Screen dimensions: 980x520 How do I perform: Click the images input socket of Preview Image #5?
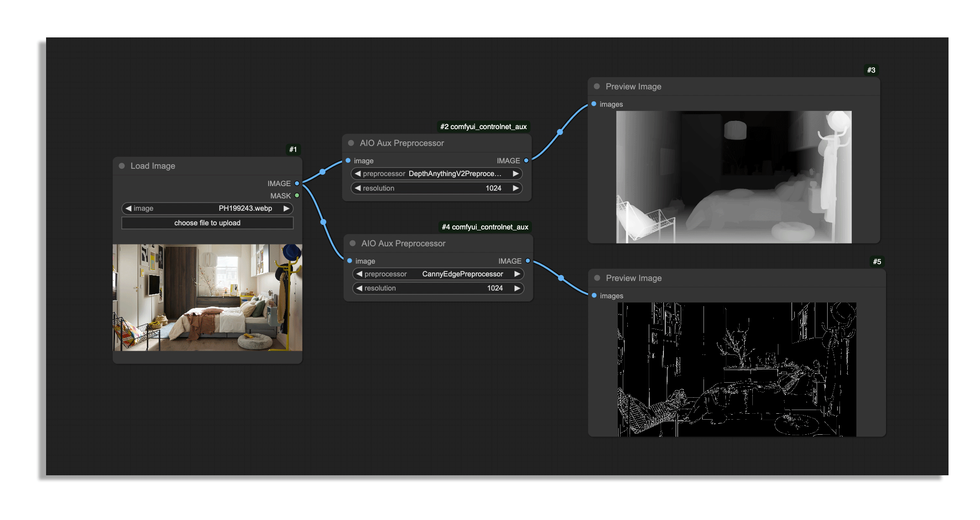[x=594, y=296]
